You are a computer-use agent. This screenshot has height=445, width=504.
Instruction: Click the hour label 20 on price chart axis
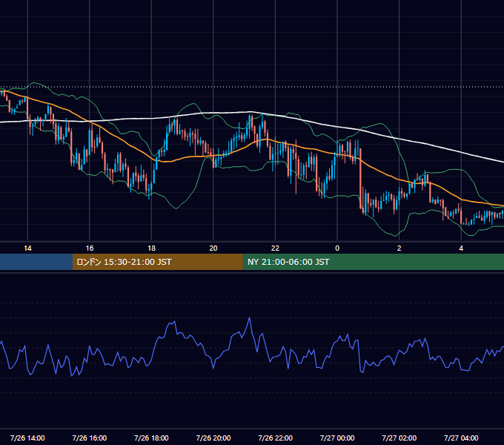[x=213, y=248]
